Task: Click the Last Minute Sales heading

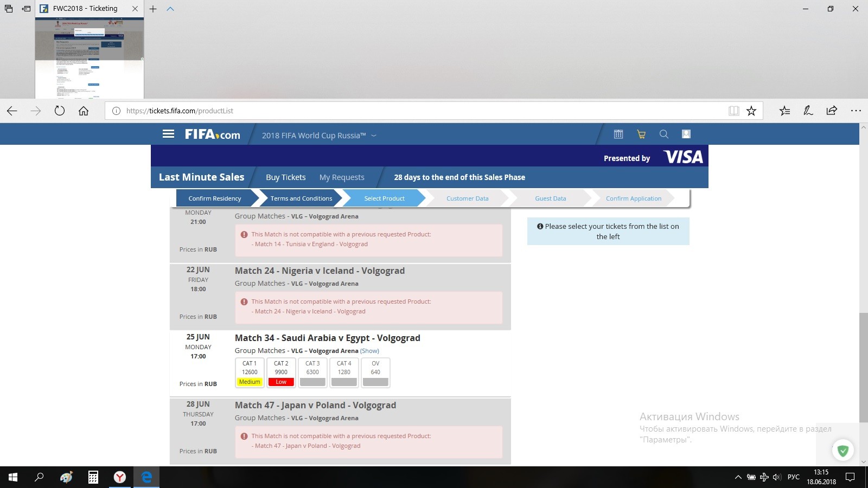Action: 201,177
